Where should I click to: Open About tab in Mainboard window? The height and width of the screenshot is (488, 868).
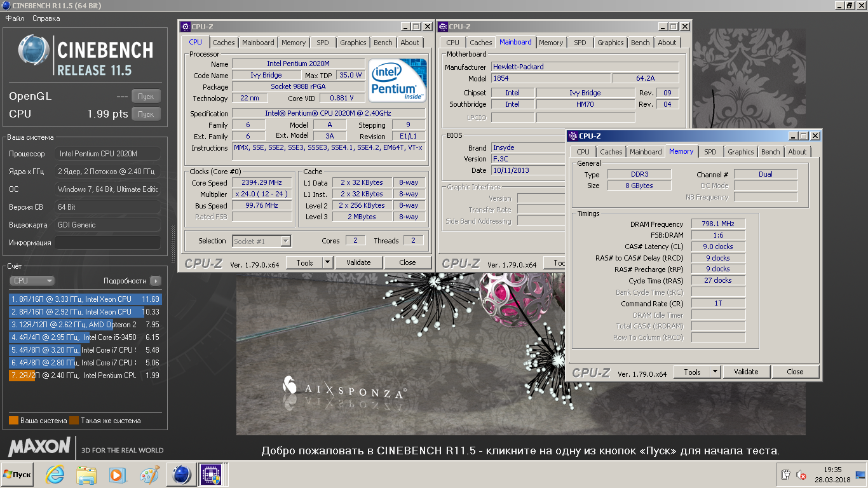(x=667, y=43)
